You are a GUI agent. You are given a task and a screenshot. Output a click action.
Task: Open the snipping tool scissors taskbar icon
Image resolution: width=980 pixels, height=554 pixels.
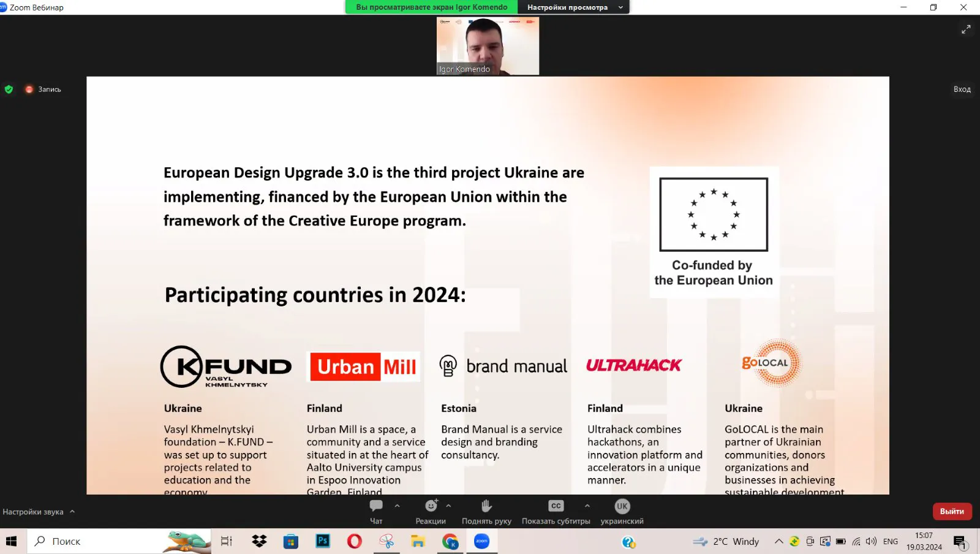click(x=386, y=541)
